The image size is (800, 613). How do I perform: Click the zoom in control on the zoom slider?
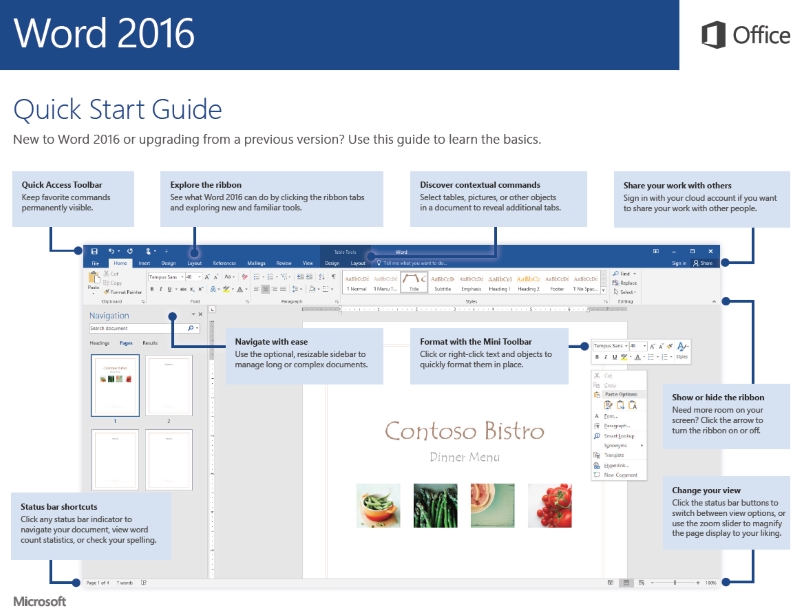(x=698, y=583)
